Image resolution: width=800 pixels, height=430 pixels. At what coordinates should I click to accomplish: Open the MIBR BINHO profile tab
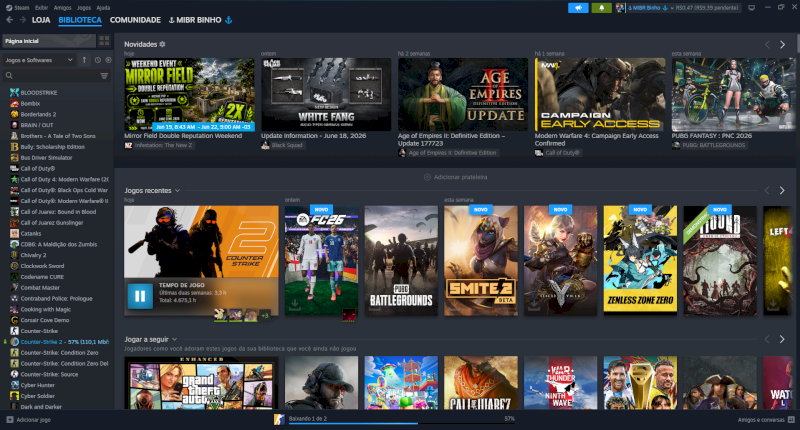(200, 20)
